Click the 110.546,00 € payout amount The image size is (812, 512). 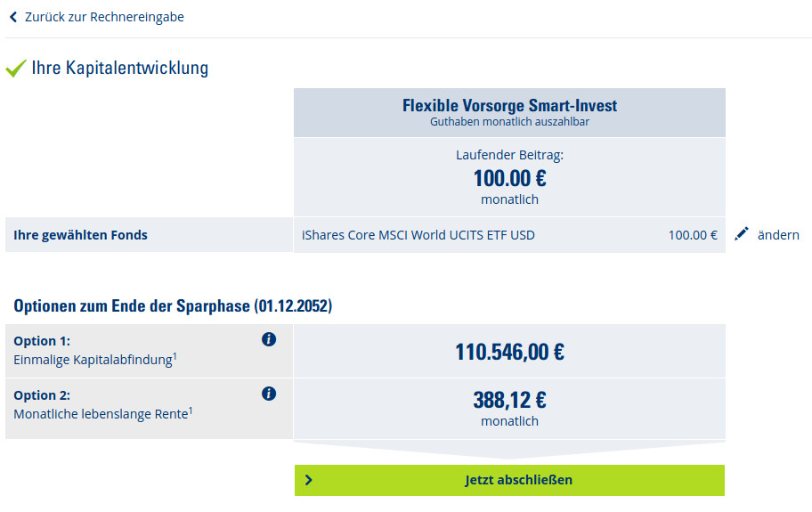(509, 352)
